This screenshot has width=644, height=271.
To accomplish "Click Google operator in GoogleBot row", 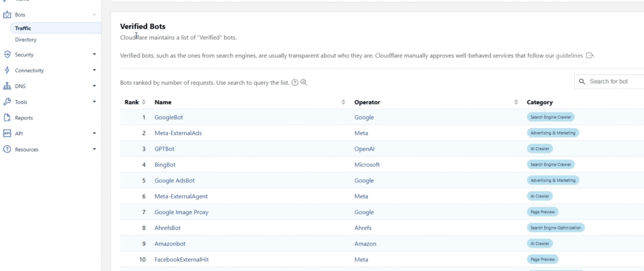I will click(364, 118).
